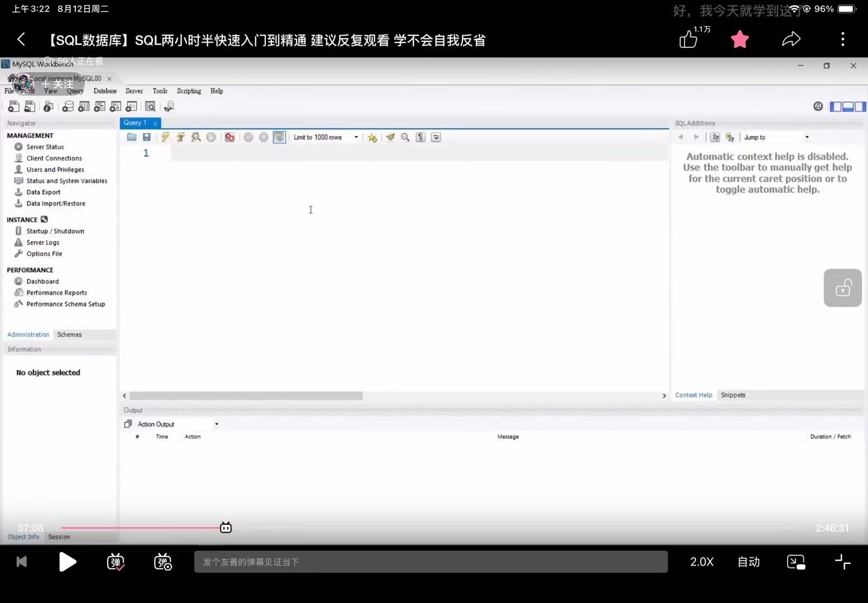Open the View menu in Workbench
Screen dimensions: 868x603
click(x=51, y=91)
